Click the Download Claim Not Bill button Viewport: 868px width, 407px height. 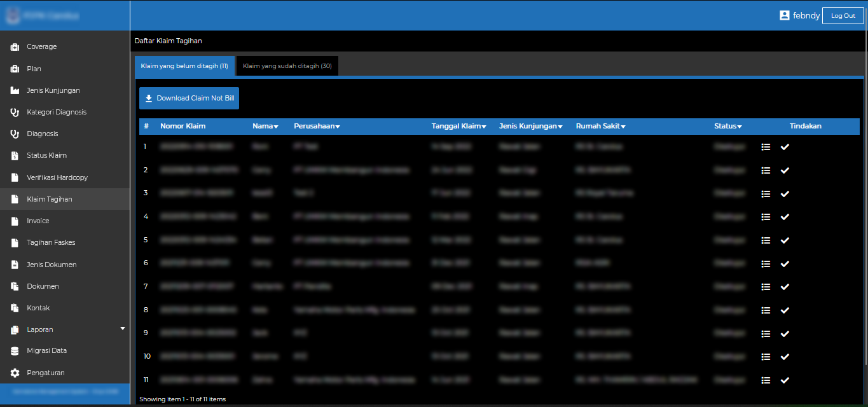click(x=189, y=99)
